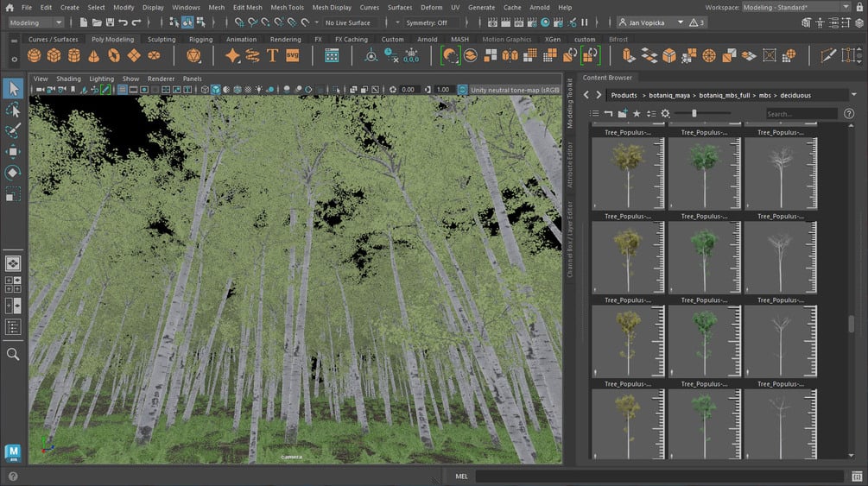
Task: Open the Mesh Tools menu
Action: 287,7
